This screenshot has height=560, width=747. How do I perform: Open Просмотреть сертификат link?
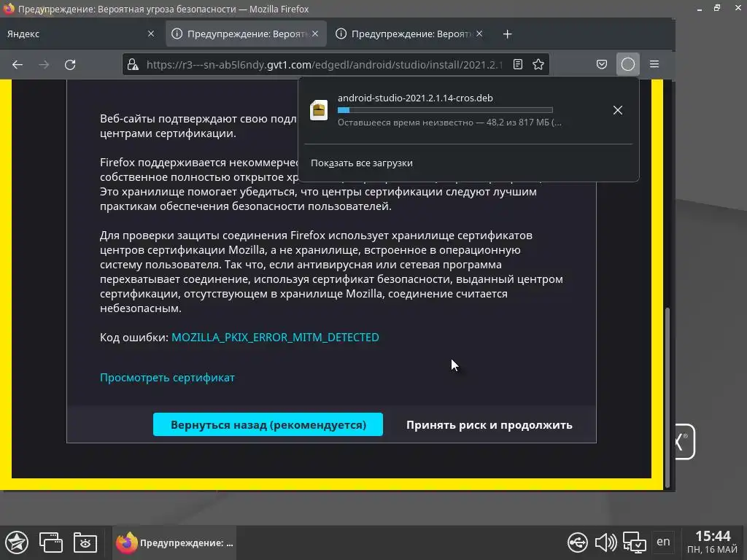pyautogui.click(x=167, y=378)
